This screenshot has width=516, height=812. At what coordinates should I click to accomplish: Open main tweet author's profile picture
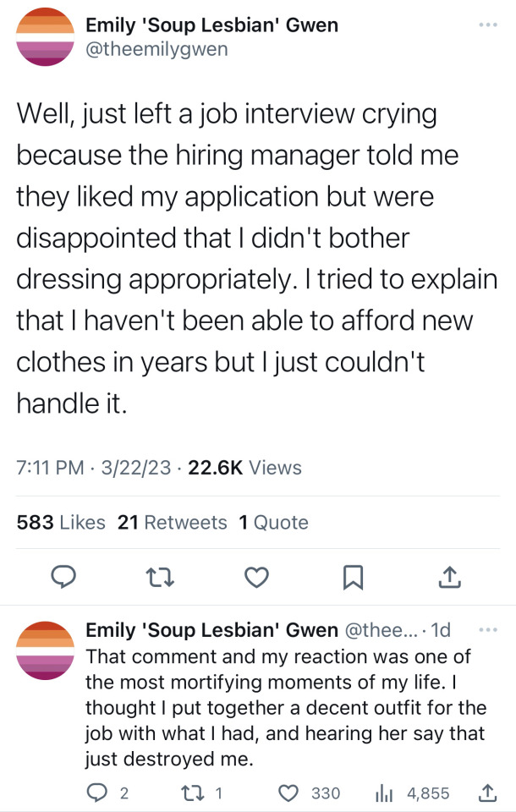click(x=46, y=36)
